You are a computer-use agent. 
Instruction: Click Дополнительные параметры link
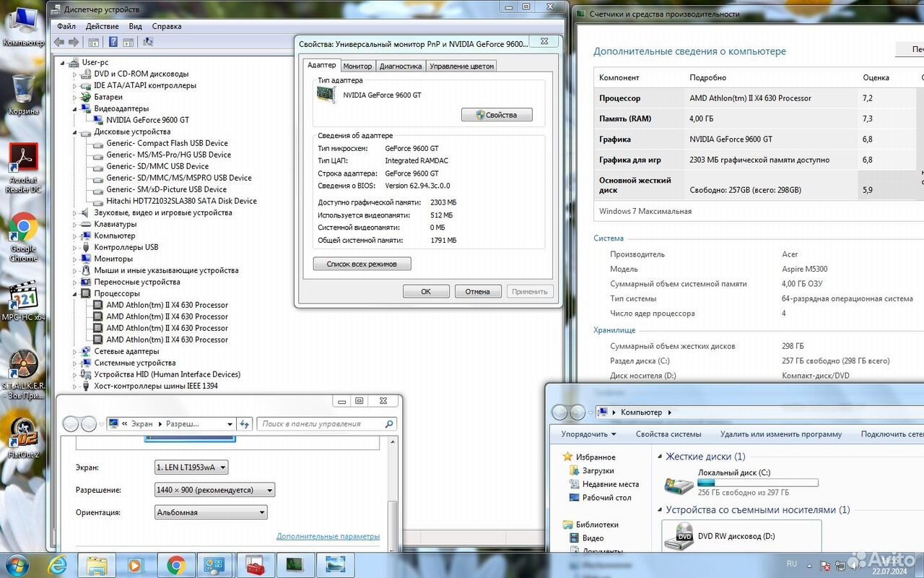pos(328,536)
